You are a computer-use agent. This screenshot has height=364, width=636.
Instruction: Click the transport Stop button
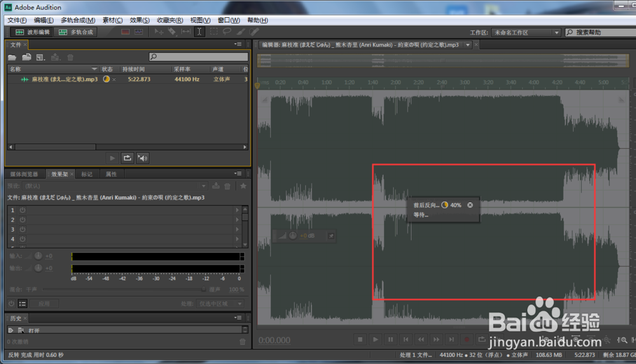(x=360, y=340)
